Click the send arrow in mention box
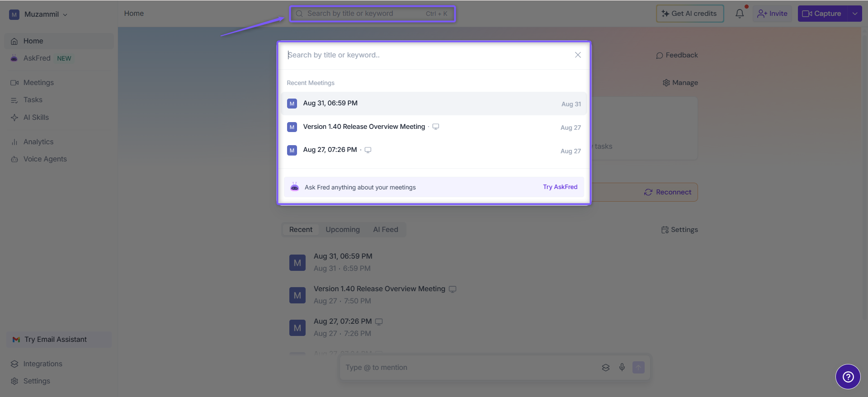Viewport: 868px width, 397px height. tap(638, 368)
